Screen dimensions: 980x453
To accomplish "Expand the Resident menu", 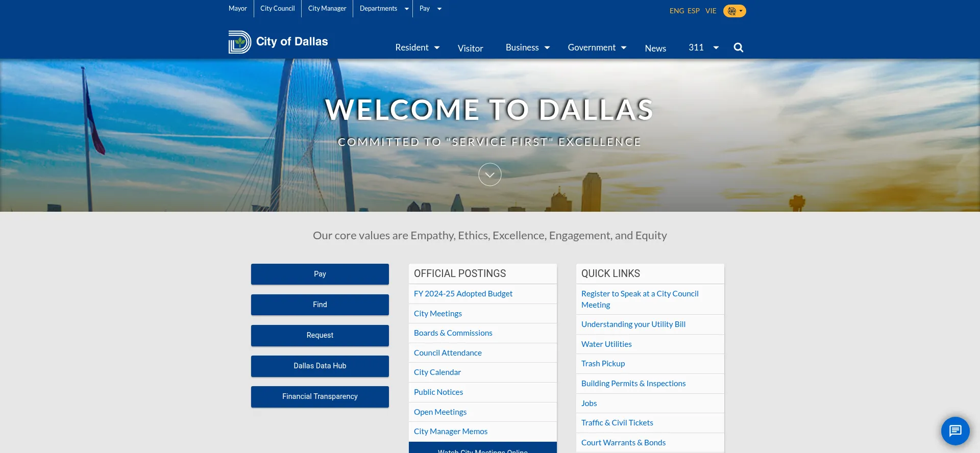I will coord(417,47).
